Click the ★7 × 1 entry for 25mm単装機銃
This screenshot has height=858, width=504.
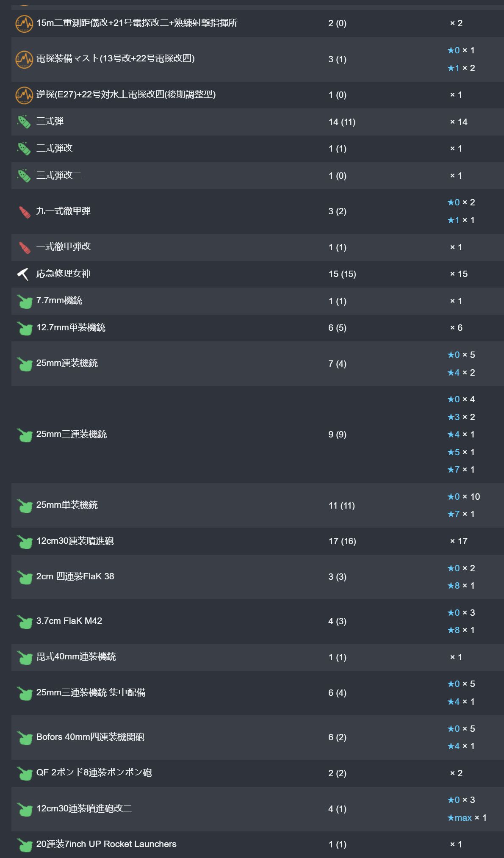tap(461, 514)
